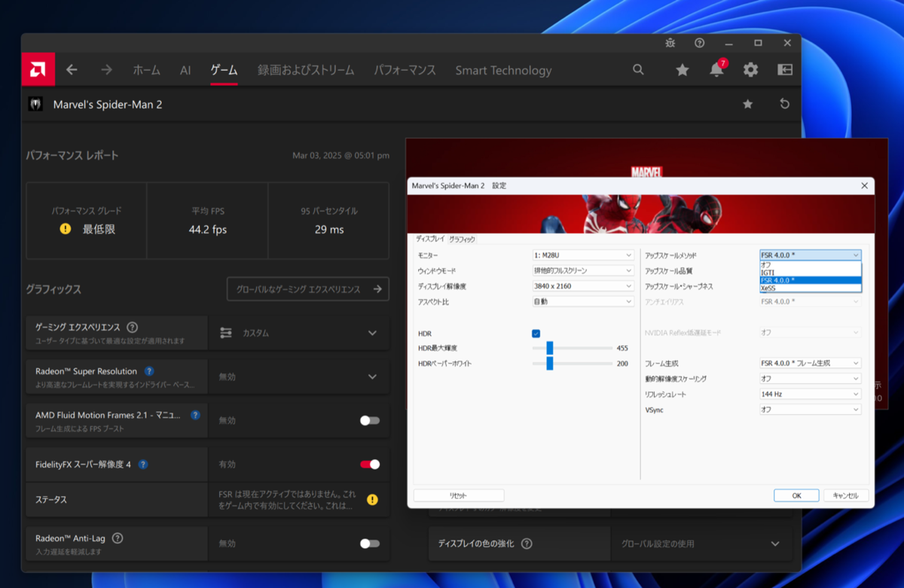Screen dimensions: 904x588
Task: Open the グラフィック tab in settings dialog
Action: point(462,239)
